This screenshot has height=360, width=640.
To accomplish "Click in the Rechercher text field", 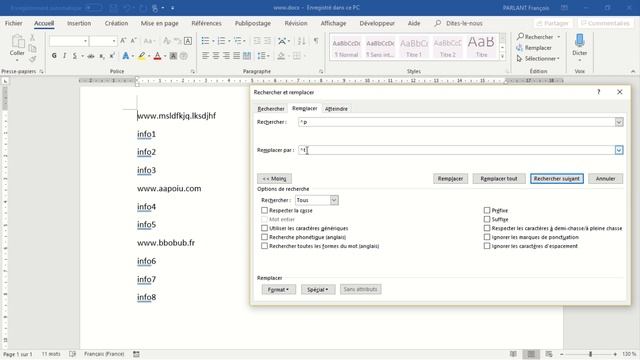I will coord(456,122).
